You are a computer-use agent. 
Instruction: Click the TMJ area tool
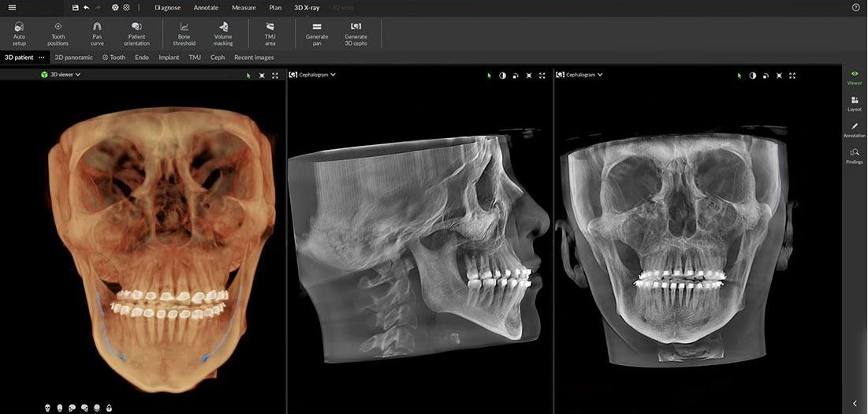270,33
